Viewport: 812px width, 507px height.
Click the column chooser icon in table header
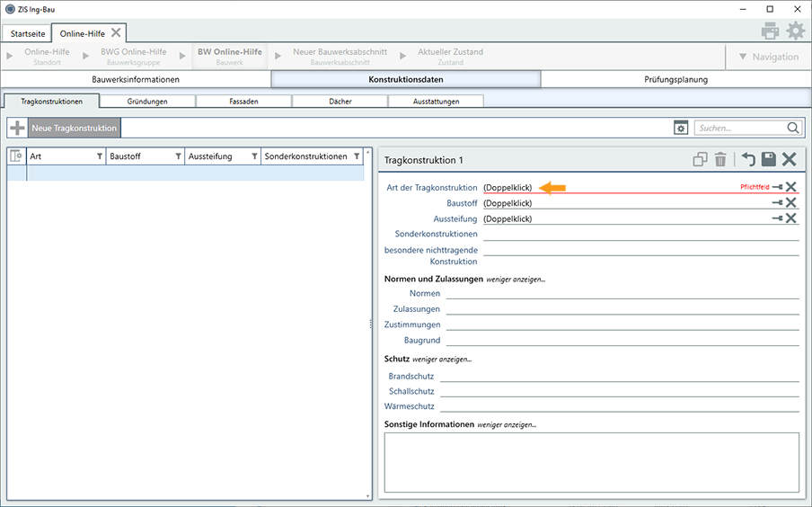pyautogui.click(x=16, y=156)
